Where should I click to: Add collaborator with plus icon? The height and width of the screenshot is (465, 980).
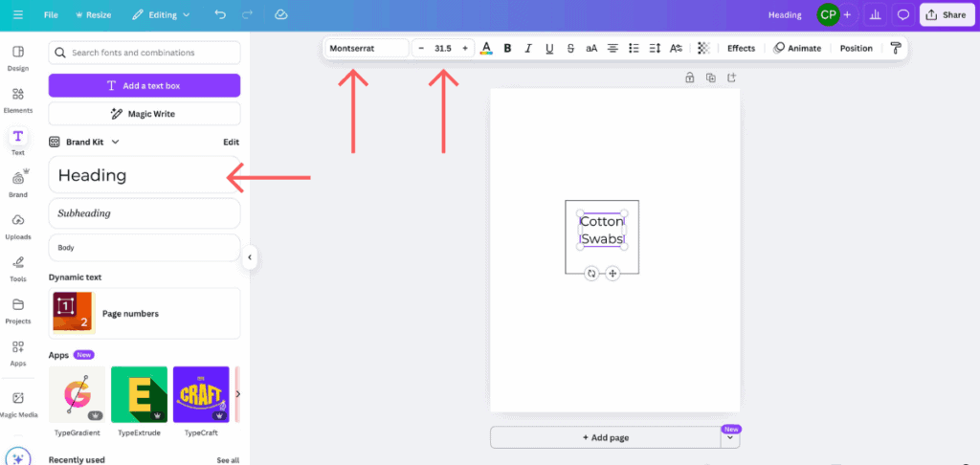tap(847, 15)
